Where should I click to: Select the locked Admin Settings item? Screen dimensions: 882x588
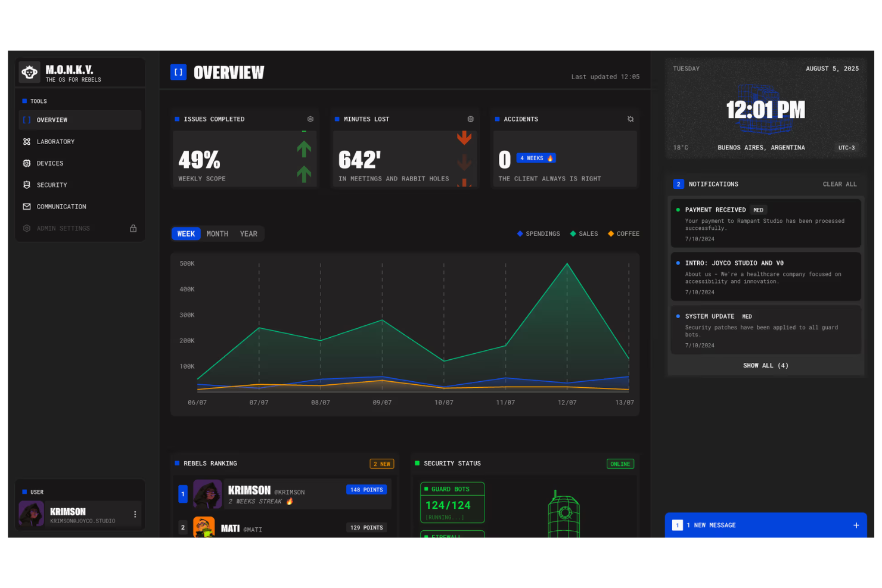pyautogui.click(x=80, y=228)
